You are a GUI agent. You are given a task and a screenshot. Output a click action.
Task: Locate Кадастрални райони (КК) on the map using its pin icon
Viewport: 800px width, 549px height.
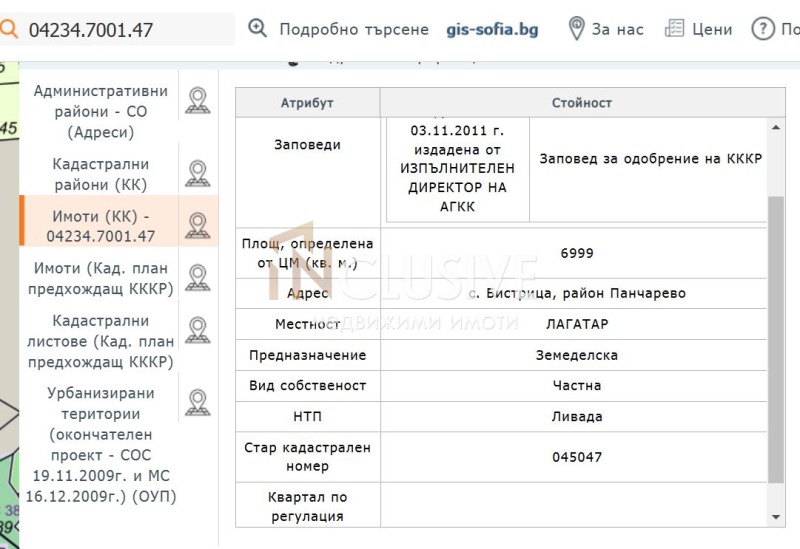pyautogui.click(x=197, y=173)
